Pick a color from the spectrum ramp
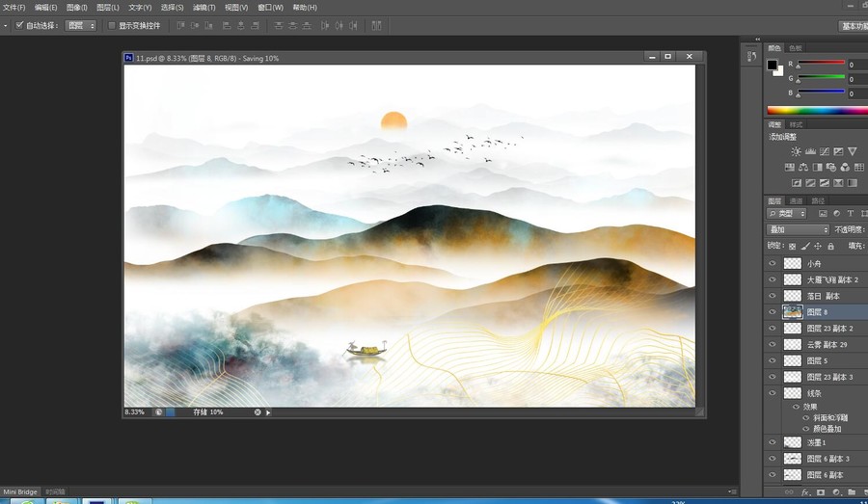Screen dimensions: 868x504 point(817,110)
